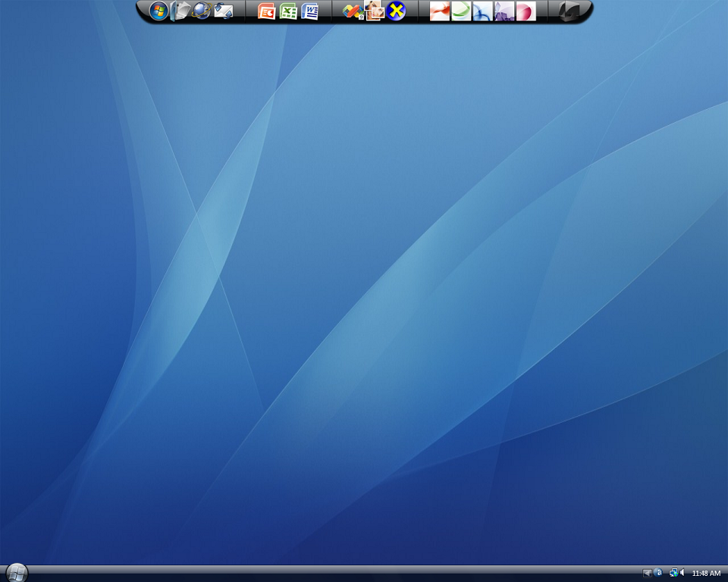Open the photo gallery portraits dock icon
The width and height of the screenshot is (728, 582).
[x=374, y=10]
